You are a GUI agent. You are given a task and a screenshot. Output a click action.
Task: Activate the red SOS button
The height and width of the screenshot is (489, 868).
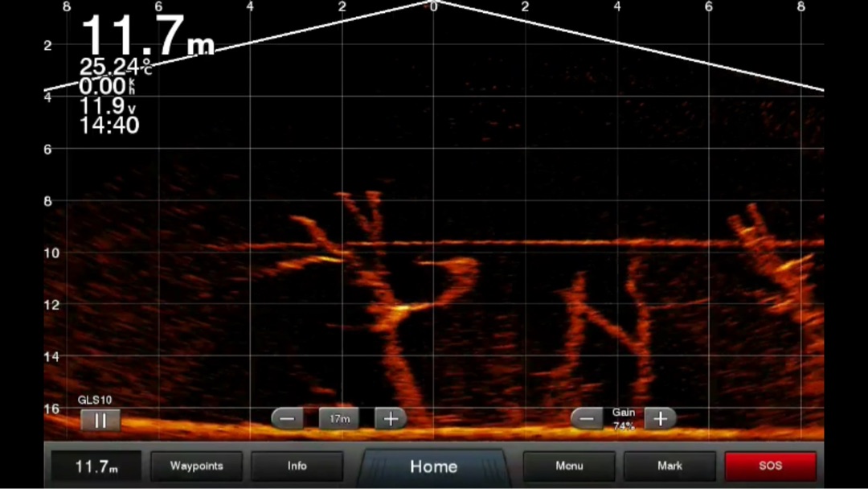(x=770, y=466)
